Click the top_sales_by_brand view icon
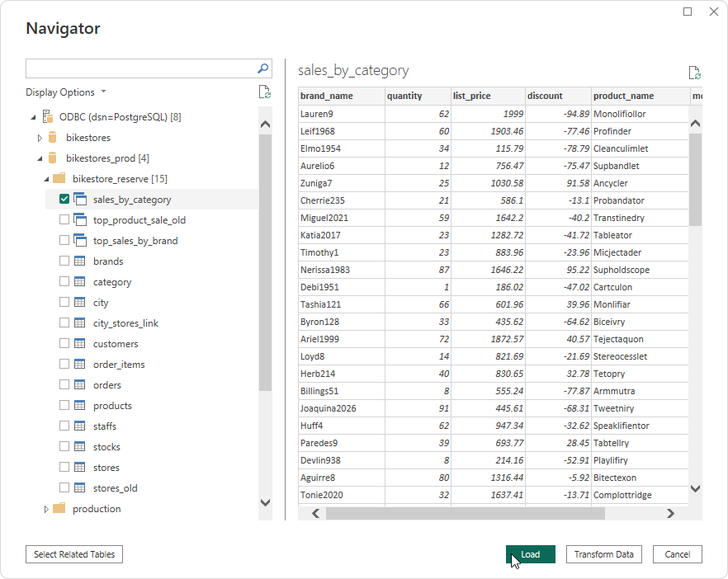The image size is (728, 579). pos(80,241)
